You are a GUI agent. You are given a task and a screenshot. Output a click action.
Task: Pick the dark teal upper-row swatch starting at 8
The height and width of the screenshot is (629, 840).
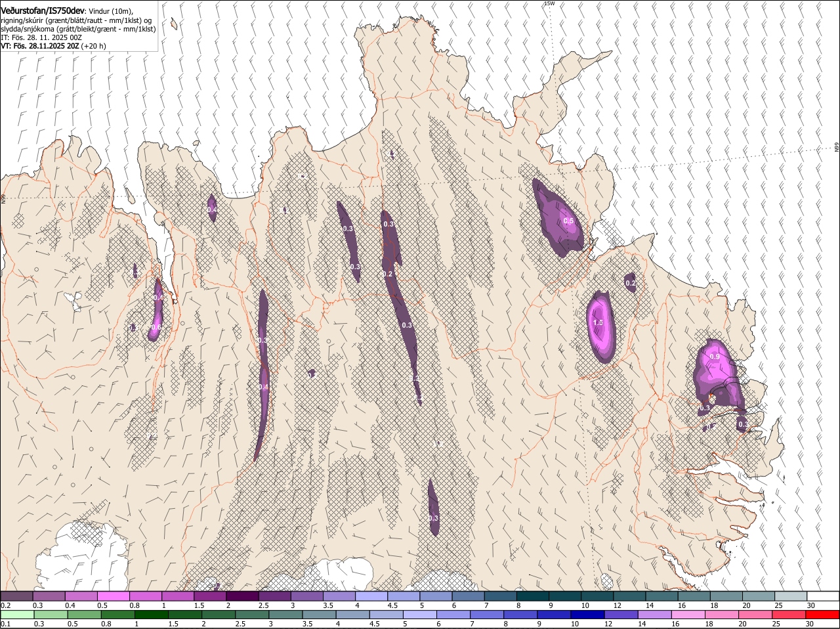[533, 596]
